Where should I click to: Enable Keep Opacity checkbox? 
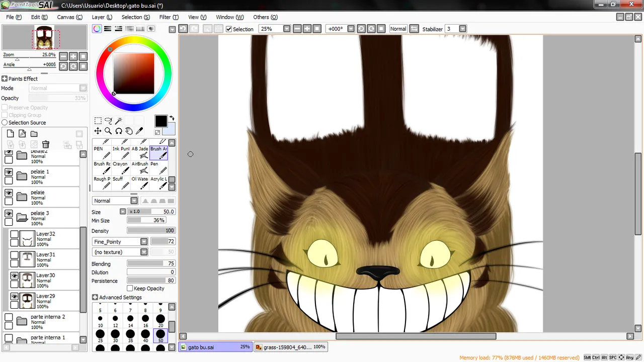tap(130, 288)
